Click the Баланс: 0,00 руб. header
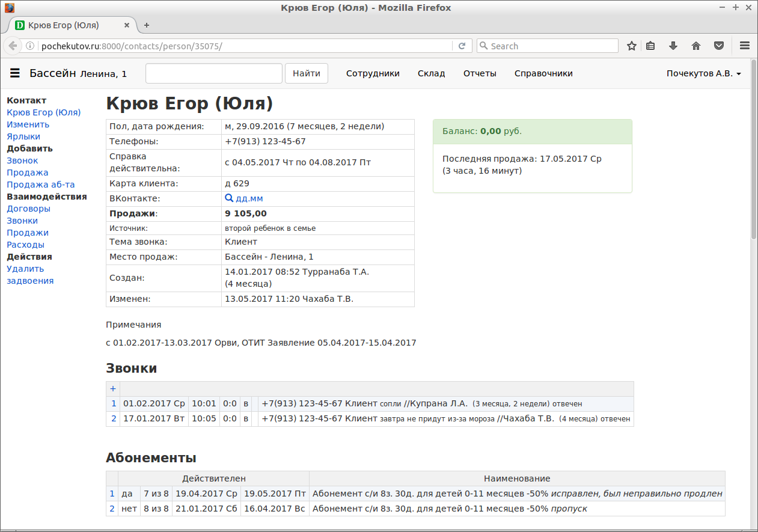The image size is (758, 532). coord(533,131)
